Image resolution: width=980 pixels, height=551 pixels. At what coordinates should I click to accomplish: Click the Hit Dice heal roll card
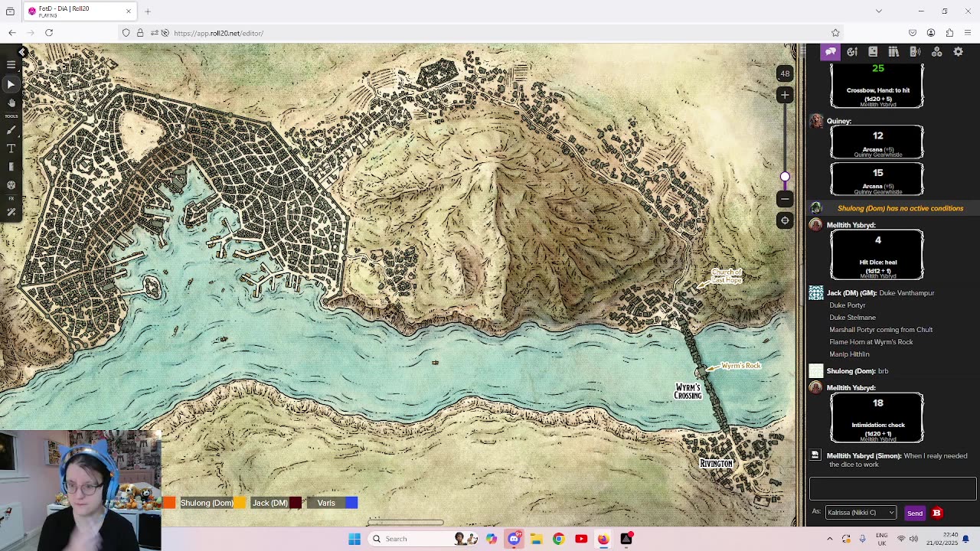click(877, 255)
